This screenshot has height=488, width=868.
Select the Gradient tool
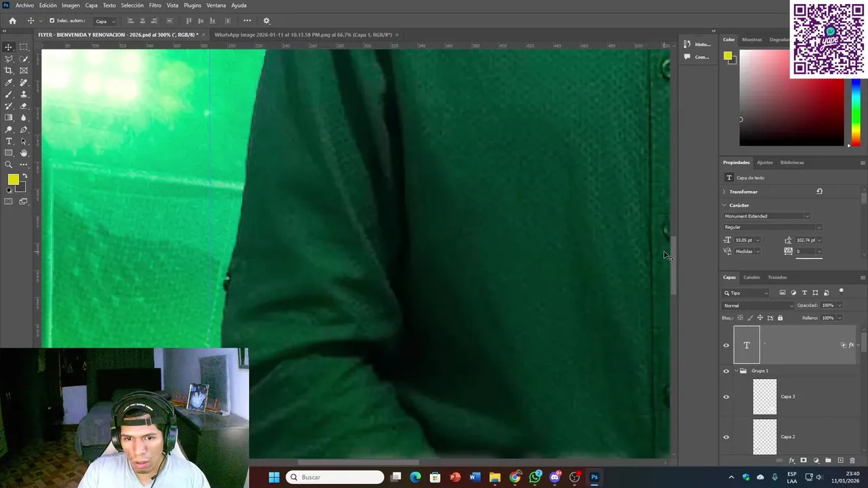click(x=9, y=118)
